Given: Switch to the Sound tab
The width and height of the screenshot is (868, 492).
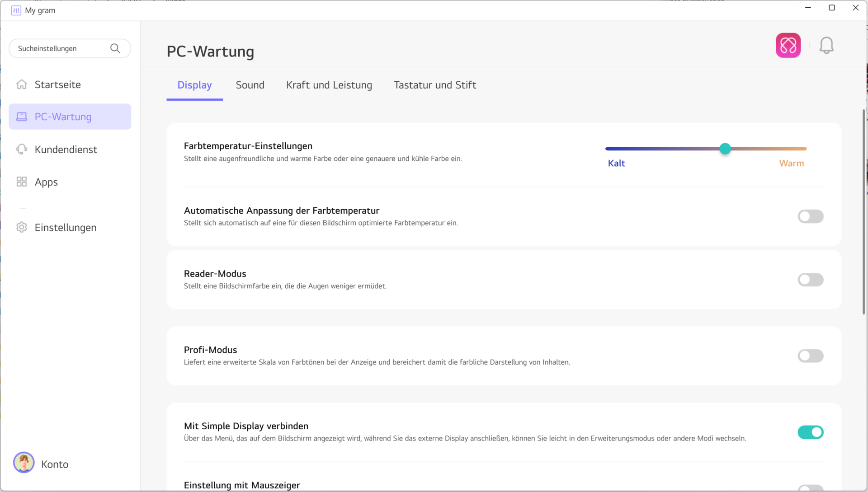Looking at the screenshot, I should (x=250, y=85).
